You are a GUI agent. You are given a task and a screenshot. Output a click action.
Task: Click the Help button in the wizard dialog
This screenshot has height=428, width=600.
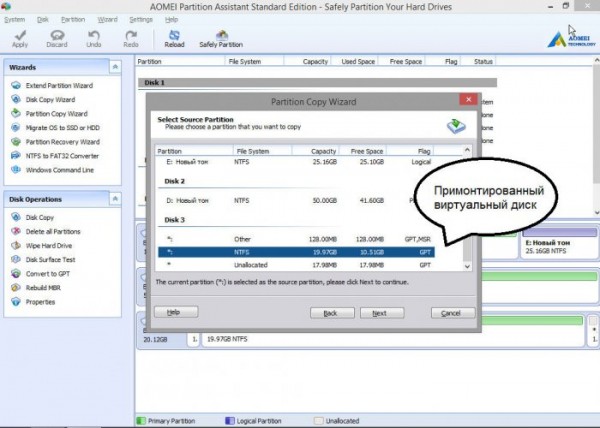click(x=176, y=312)
